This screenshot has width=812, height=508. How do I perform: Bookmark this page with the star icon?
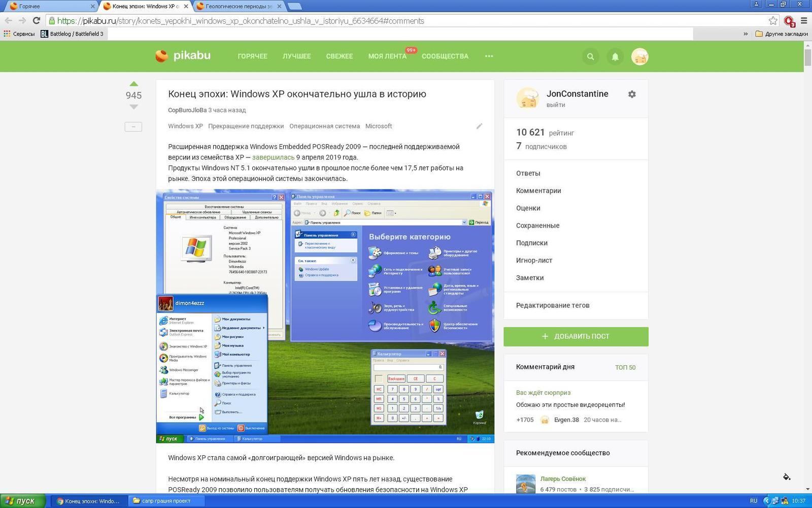[x=772, y=21]
